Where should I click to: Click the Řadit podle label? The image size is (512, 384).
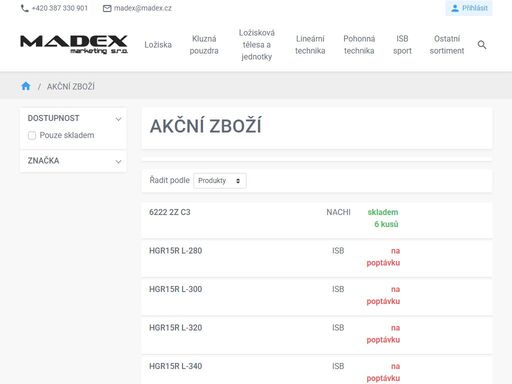point(169,180)
